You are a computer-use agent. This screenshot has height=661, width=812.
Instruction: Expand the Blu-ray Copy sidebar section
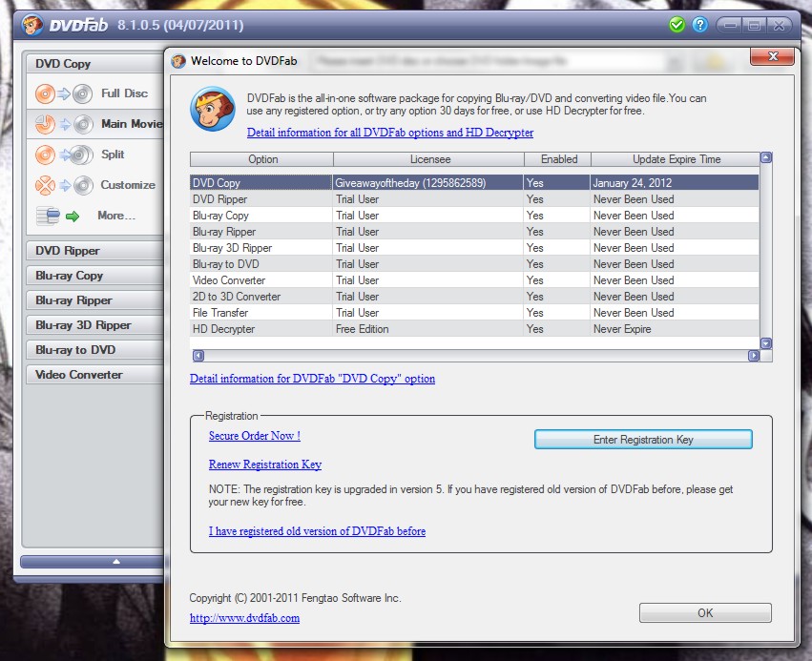(95, 276)
